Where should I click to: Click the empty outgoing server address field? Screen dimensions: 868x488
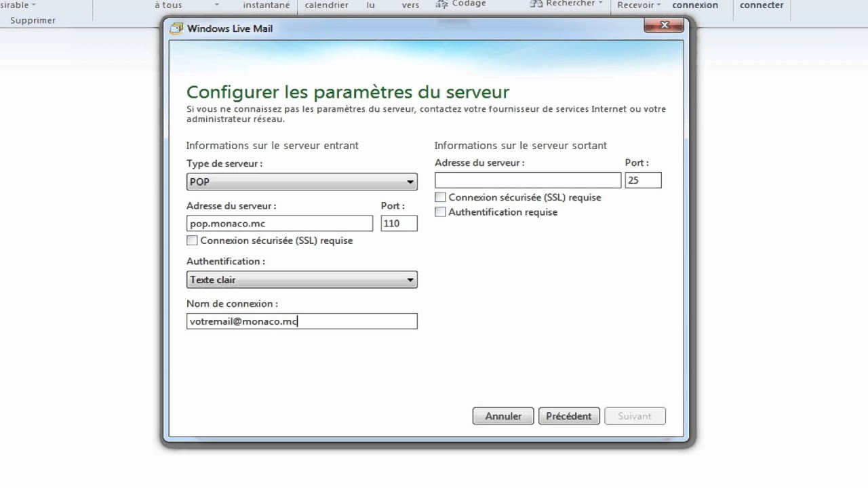point(528,180)
